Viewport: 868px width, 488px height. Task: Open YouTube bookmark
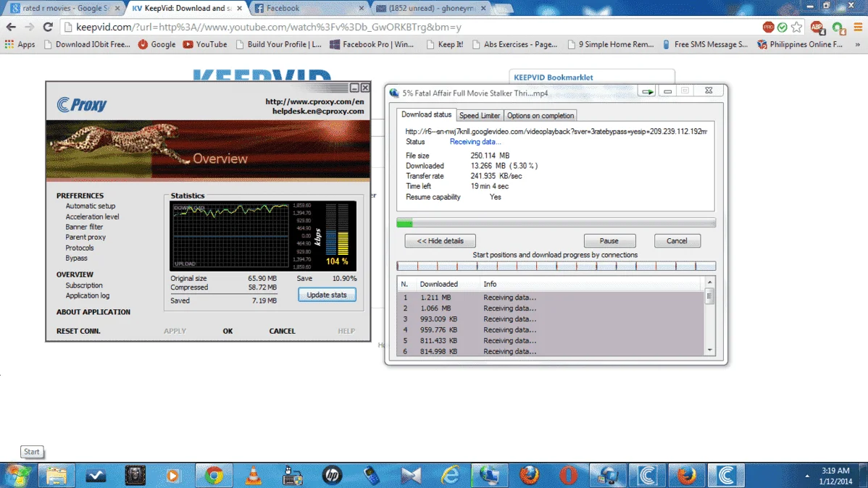click(205, 44)
